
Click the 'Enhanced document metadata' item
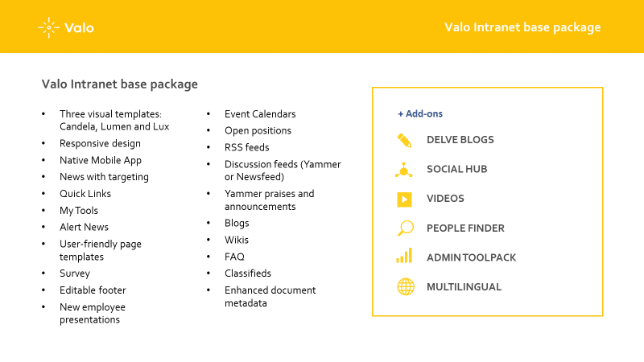270,297
